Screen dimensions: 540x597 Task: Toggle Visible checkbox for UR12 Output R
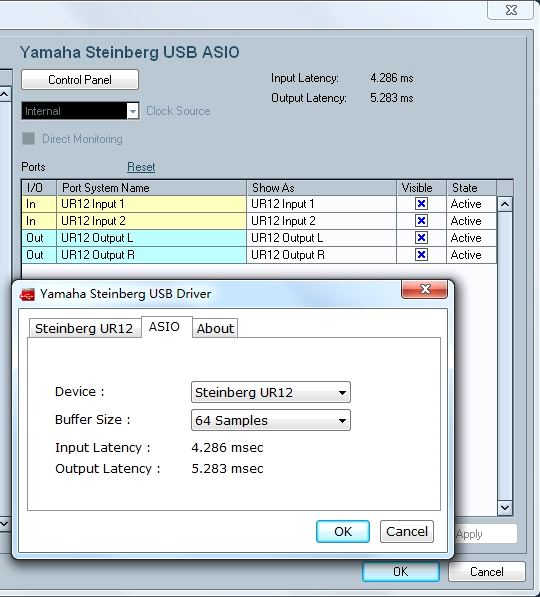click(421, 255)
